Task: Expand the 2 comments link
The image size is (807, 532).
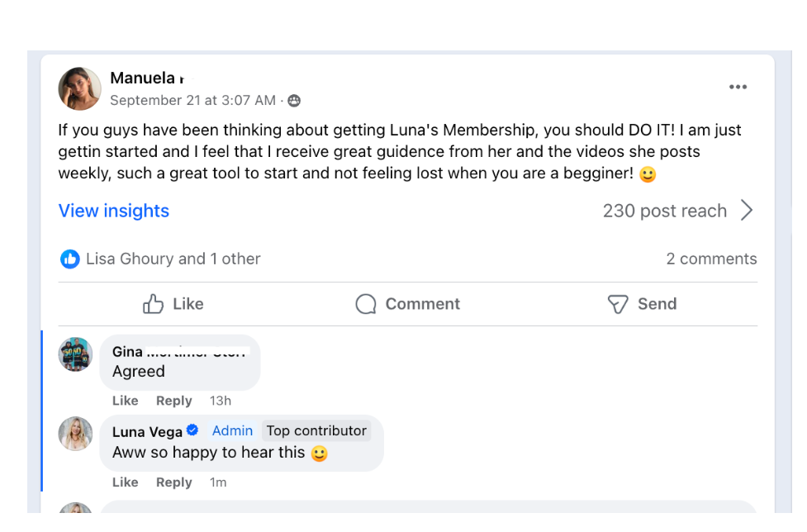Action: point(711,259)
